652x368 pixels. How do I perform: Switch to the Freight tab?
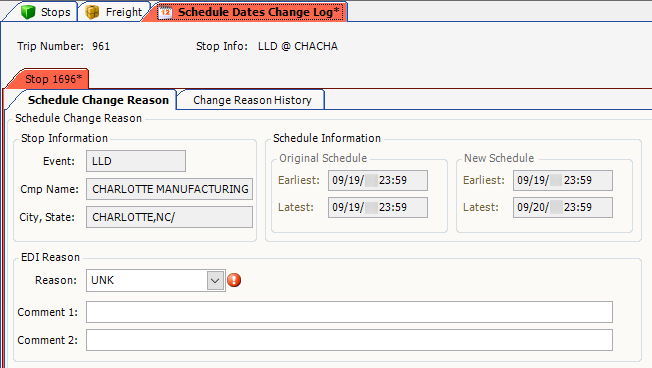point(113,12)
